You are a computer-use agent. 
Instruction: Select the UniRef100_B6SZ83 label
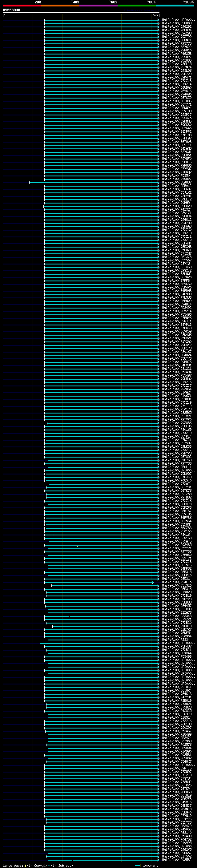point(177,528)
